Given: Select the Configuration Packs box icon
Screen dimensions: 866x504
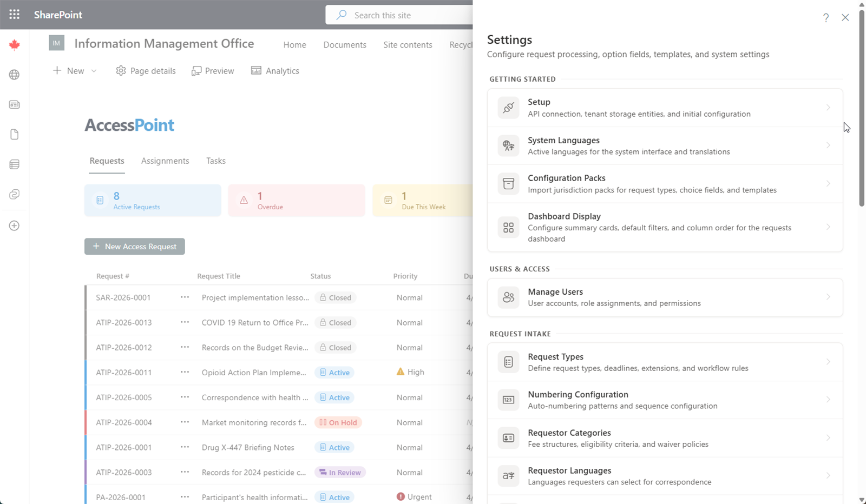Looking at the screenshot, I should tap(508, 183).
